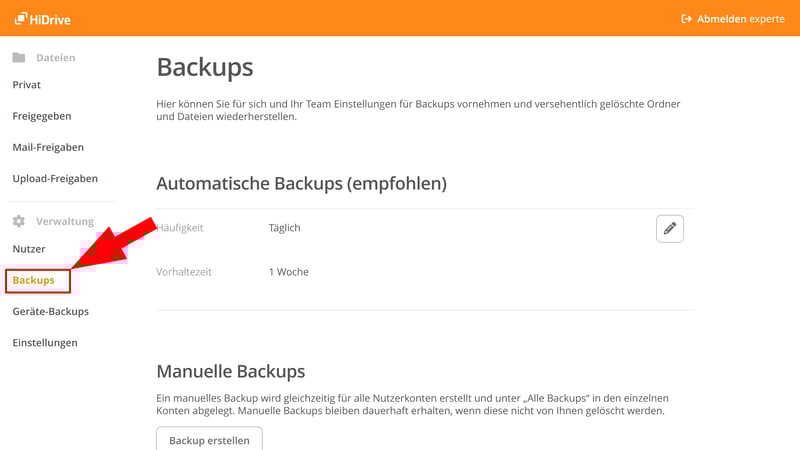Edit automatic backup settings with pencil icon
Screen dimensions: 800x450
point(670,228)
